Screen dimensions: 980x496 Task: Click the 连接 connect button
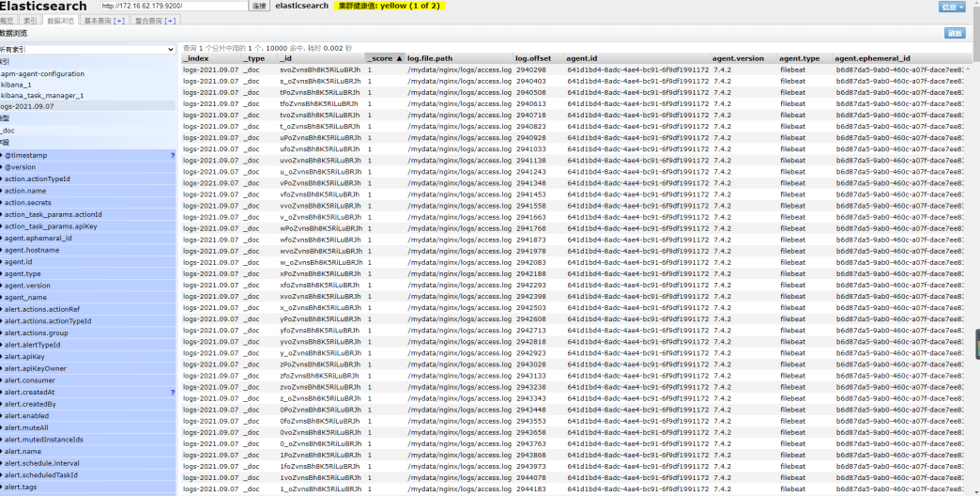259,6
